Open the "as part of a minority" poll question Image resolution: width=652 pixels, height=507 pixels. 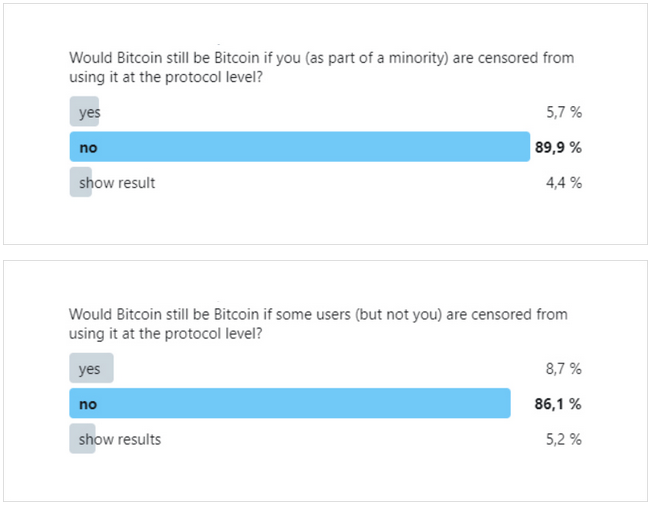[321, 67]
